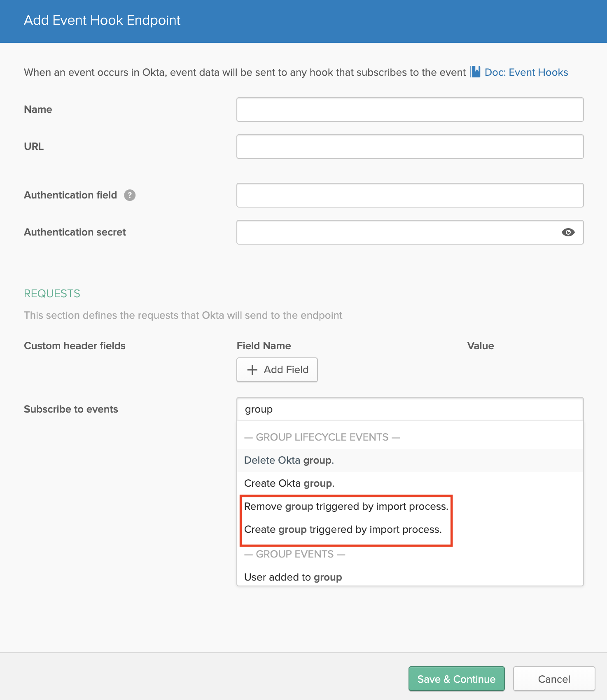Click the Group Events section header
Image resolution: width=607 pixels, height=700 pixels.
click(294, 554)
